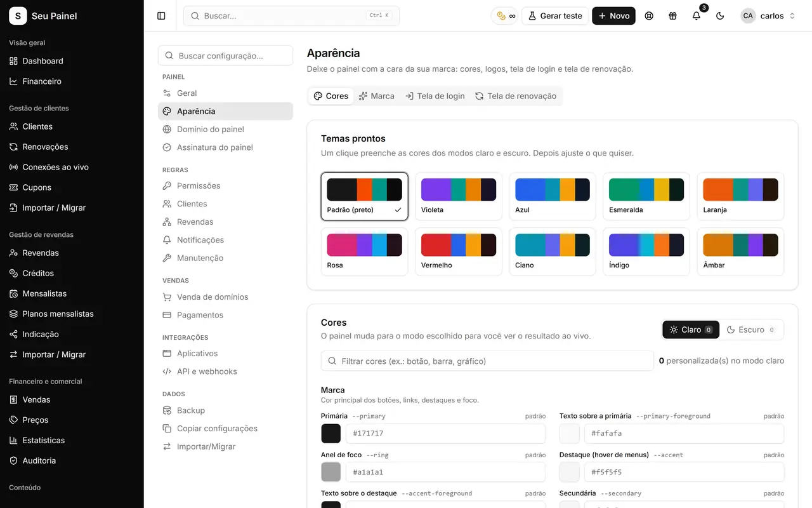
Task: Switch to the Marca tab
Action: pyautogui.click(x=376, y=96)
